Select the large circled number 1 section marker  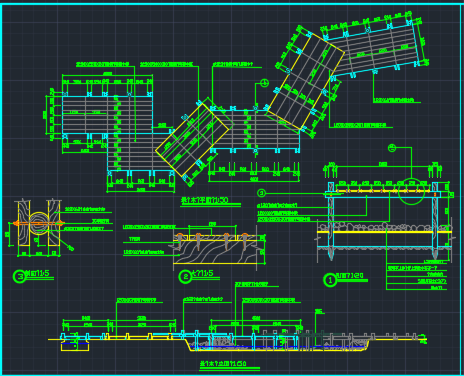[330, 280]
